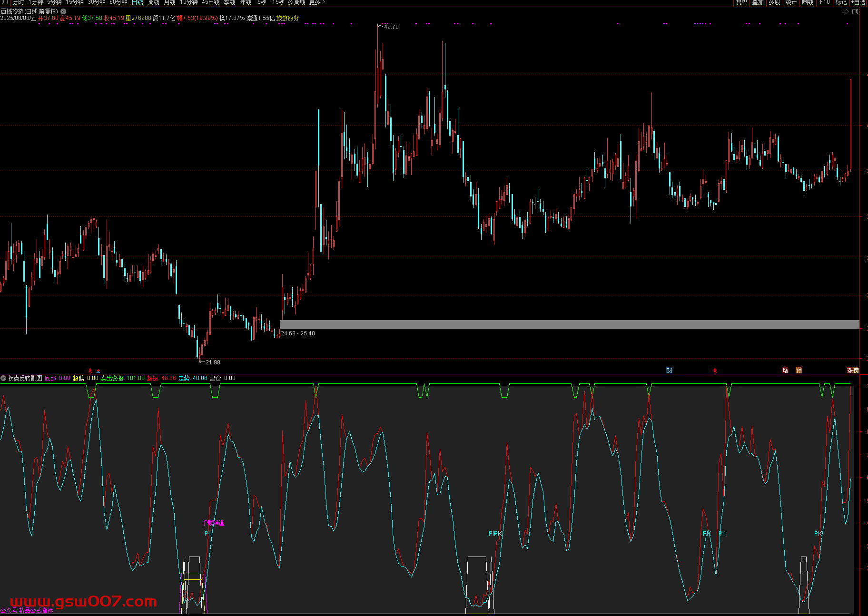Image resolution: width=868 pixels, height=616 pixels.
Task: Switch to the 分时 intraday tab
Action: tap(18, 2)
